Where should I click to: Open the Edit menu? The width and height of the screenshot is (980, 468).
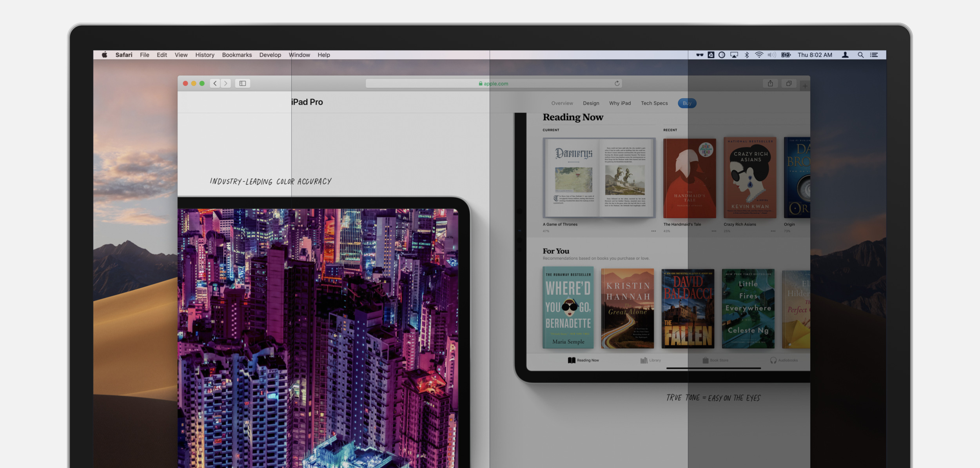tap(162, 55)
